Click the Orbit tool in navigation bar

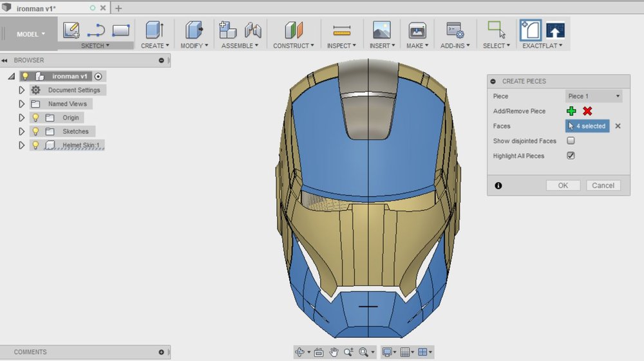tap(300, 352)
